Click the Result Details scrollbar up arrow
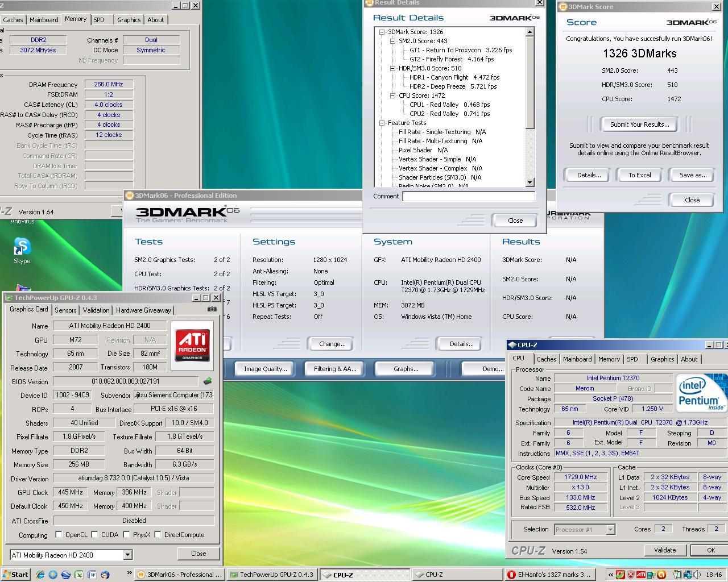The image size is (728, 582). 530,32
